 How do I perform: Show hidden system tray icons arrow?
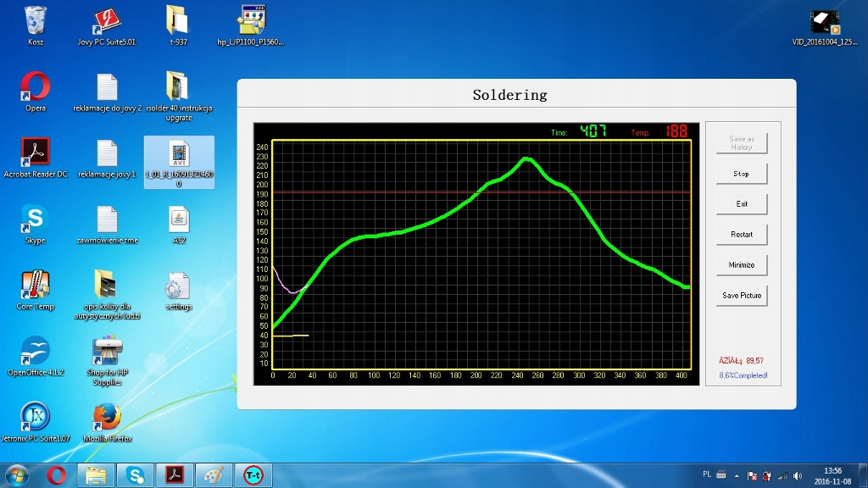[737, 475]
